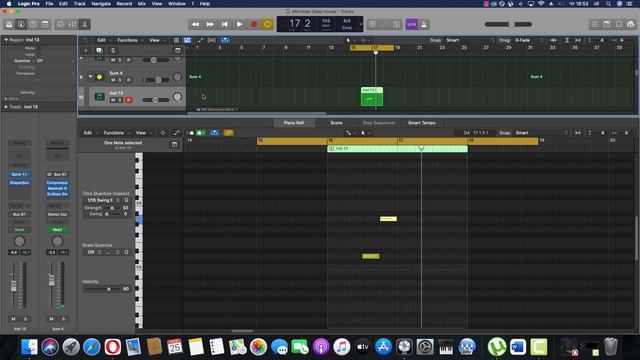640x360 pixels.
Task: Toggle the Piano Roll MIDI Out green button
Action: 201,133
